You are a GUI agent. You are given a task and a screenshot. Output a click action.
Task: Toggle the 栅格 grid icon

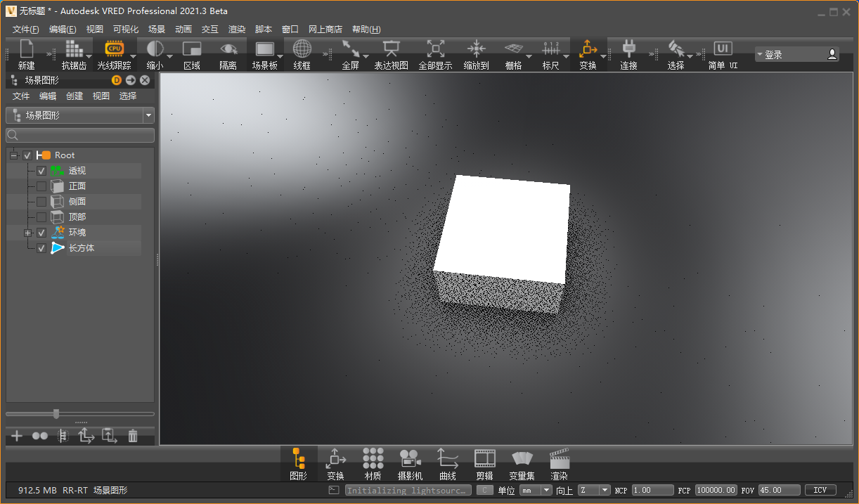point(514,49)
